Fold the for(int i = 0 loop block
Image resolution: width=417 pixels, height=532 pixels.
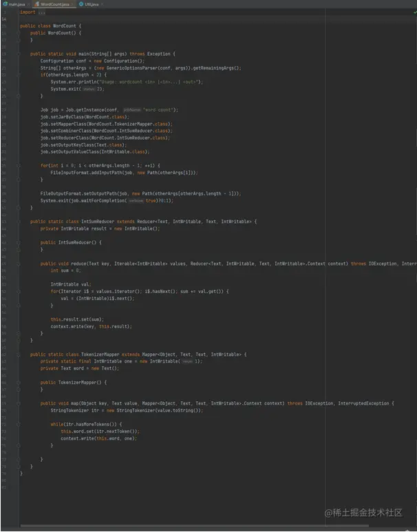point(19,166)
